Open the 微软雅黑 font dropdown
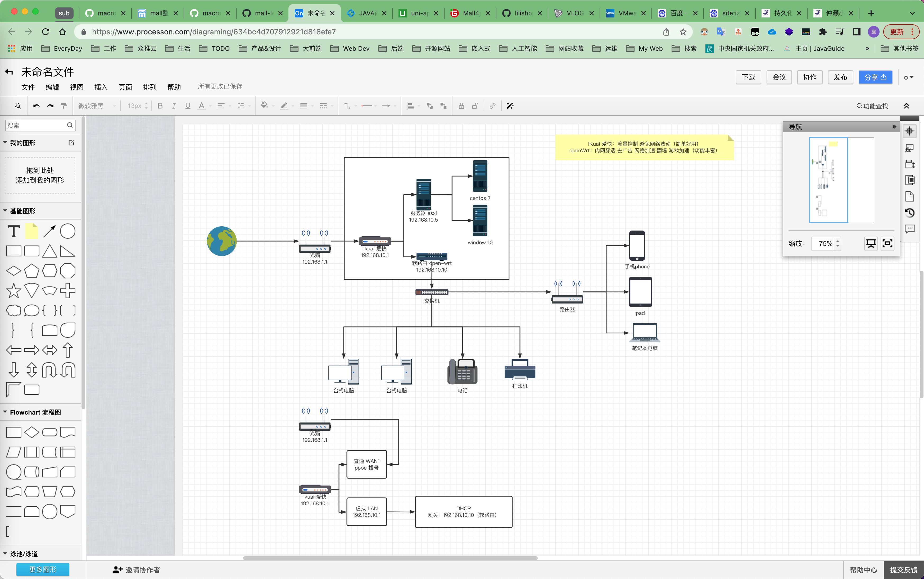 tap(97, 106)
